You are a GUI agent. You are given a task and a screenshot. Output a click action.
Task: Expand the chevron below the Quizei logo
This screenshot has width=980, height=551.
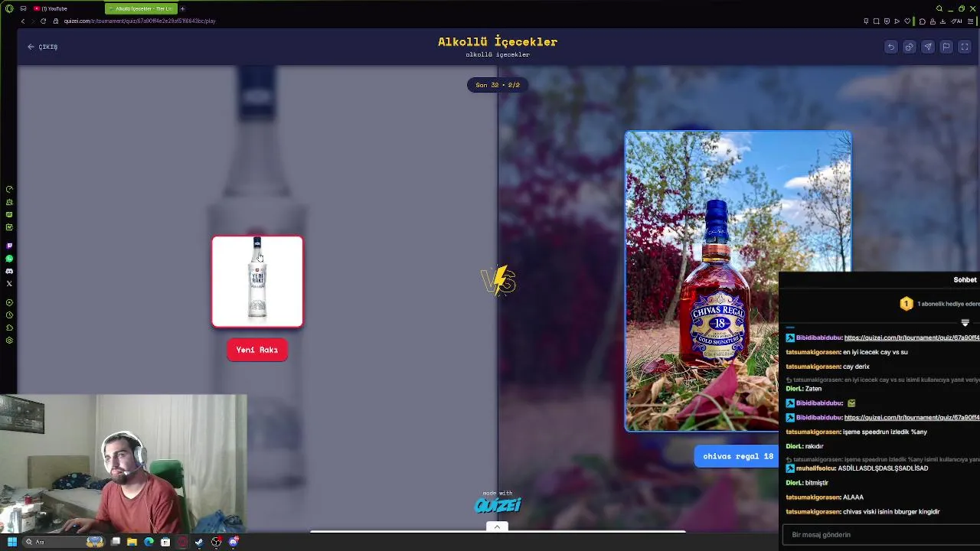497,527
